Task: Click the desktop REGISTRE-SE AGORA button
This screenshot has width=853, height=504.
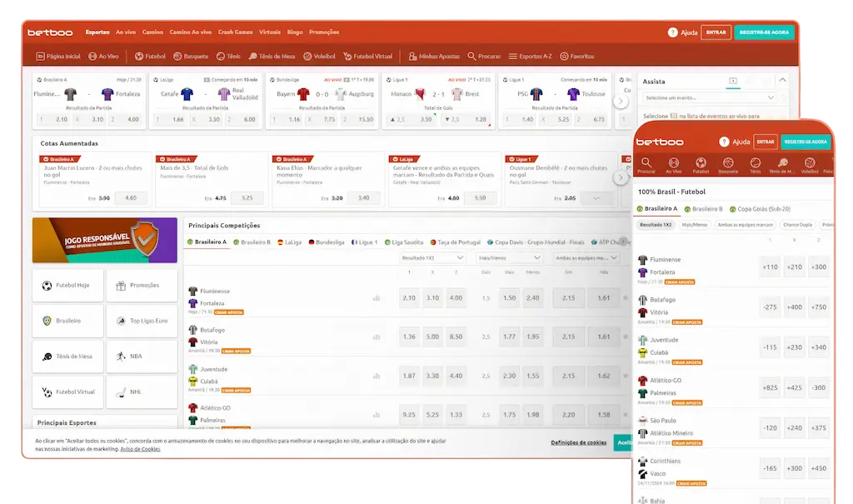Action: pyautogui.click(x=765, y=32)
